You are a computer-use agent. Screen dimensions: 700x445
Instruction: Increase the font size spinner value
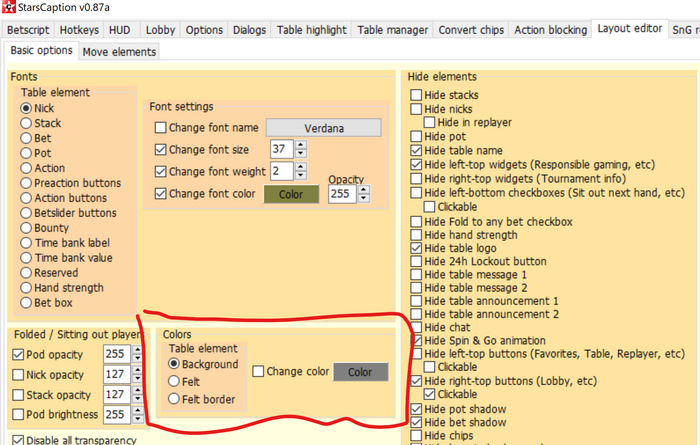pos(300,145)
